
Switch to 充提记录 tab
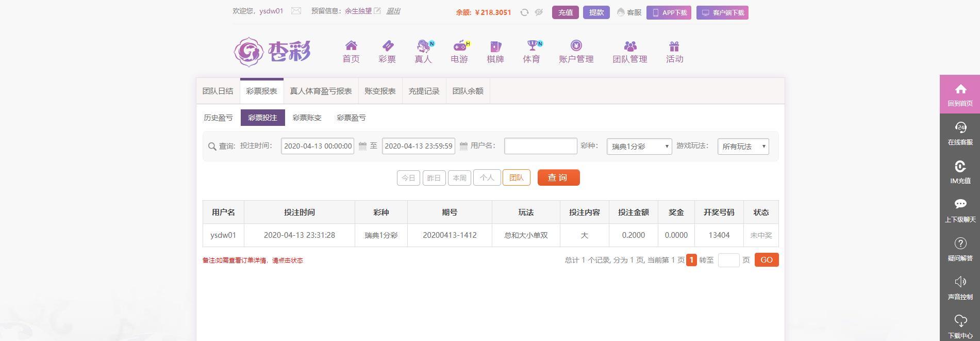pyautogui.click(x=424, y=91)
